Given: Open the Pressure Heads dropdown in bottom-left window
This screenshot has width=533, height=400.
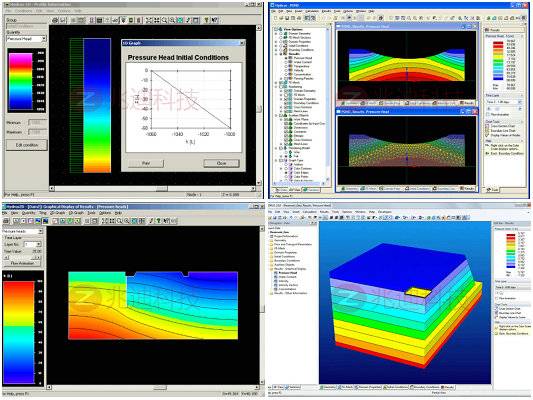Looking at the screenshot, I should (x=22, y=231).
